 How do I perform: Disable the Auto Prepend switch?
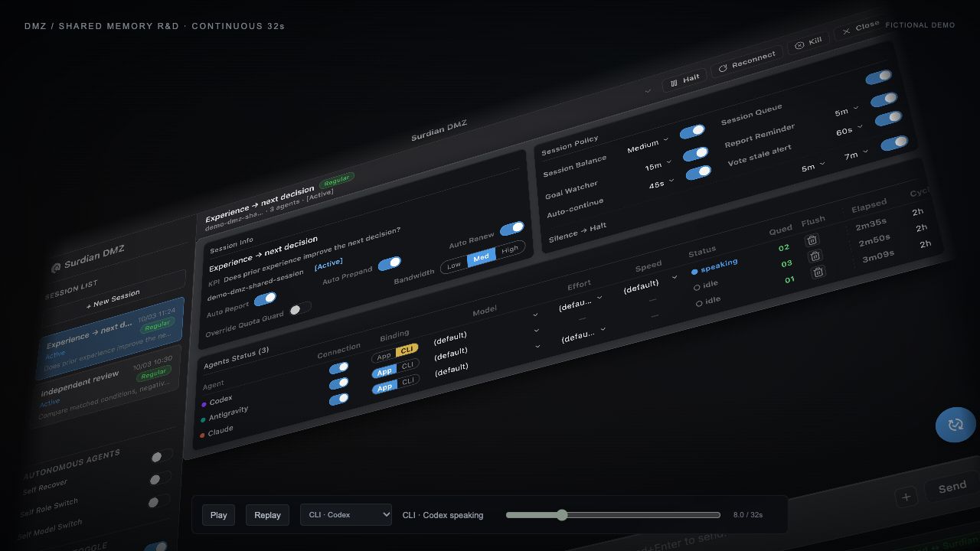pyautogui.click(x=390, y=263)
